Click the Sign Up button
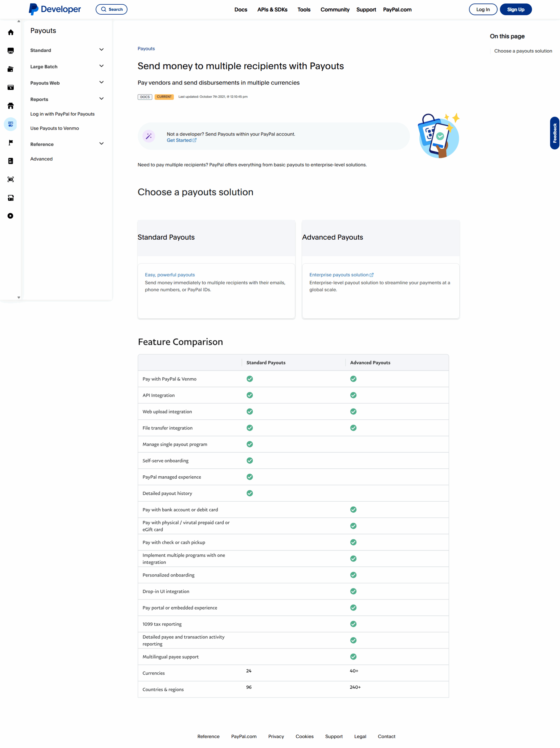This screenshot has width=560, height=748. (515, 9)
